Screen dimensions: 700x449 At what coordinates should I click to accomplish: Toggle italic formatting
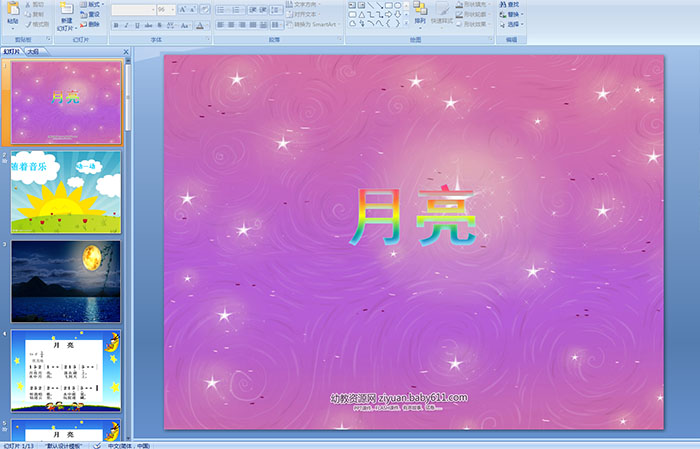tap(126, 25)
